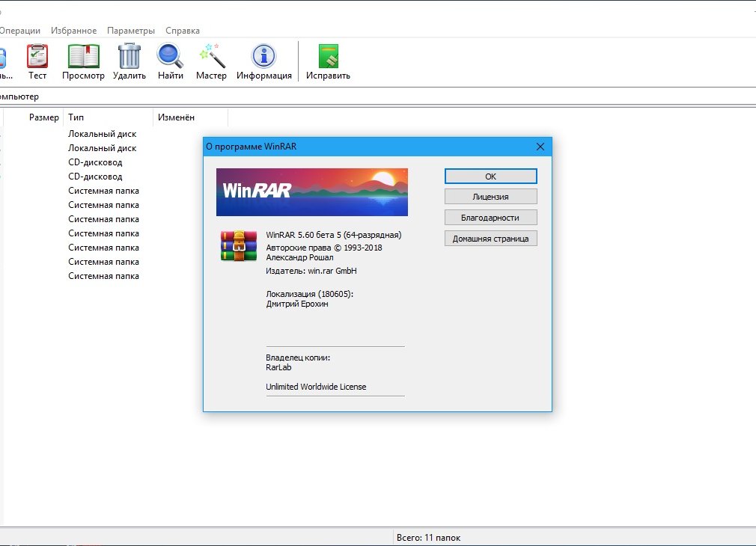Select the first Системная папка row
Image resolution: width=756 pixels, height=546 pixels.
point(103,191)
